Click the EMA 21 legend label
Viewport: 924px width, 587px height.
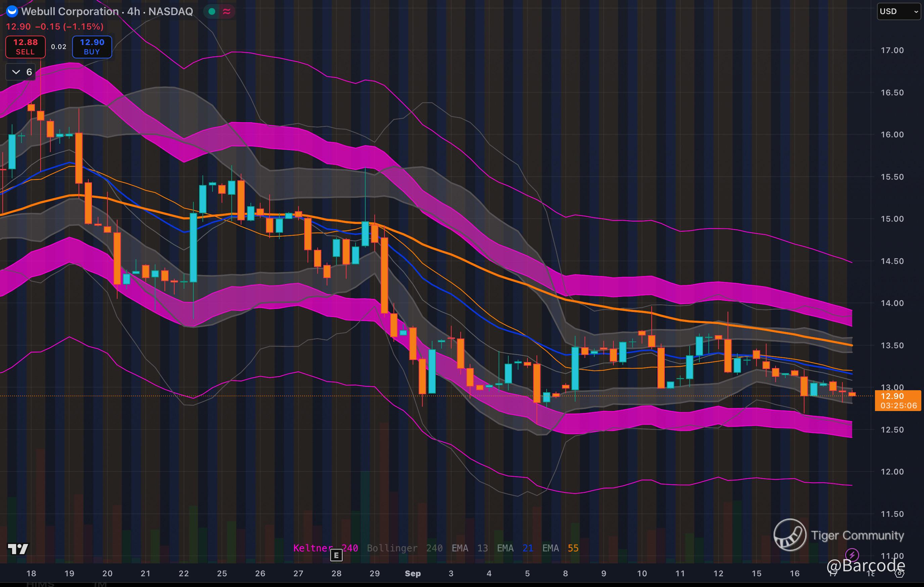(515, 548)
